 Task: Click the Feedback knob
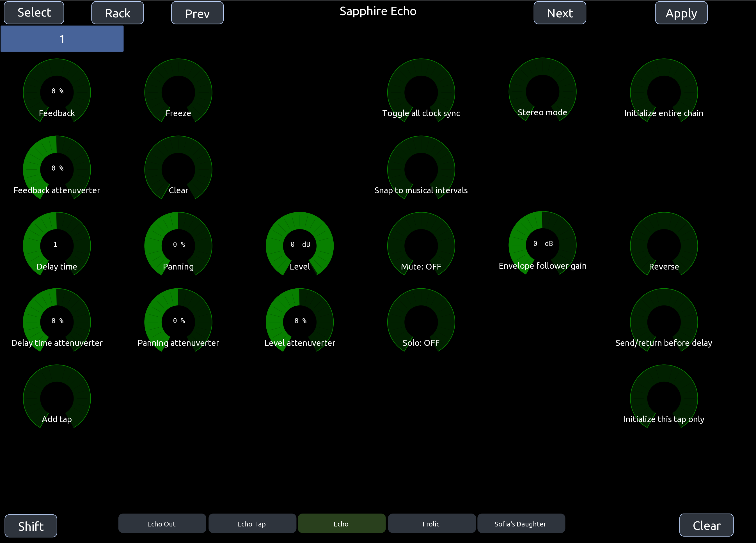click(57, 92)
